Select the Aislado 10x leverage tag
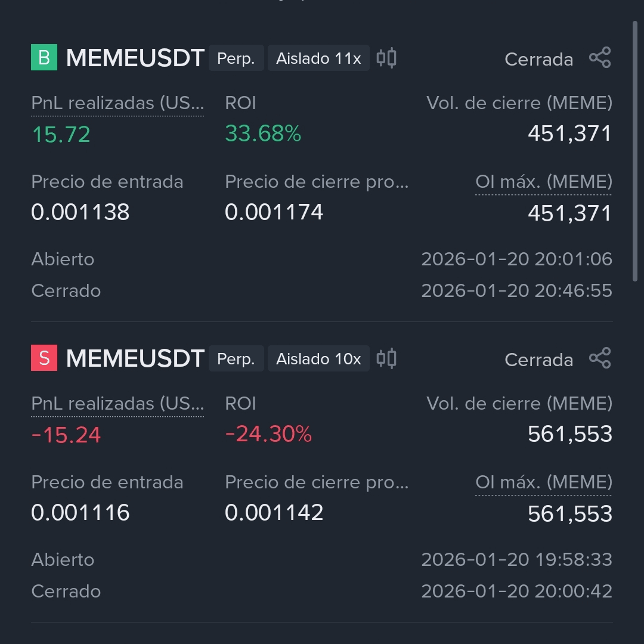 [x=318, y=358]
